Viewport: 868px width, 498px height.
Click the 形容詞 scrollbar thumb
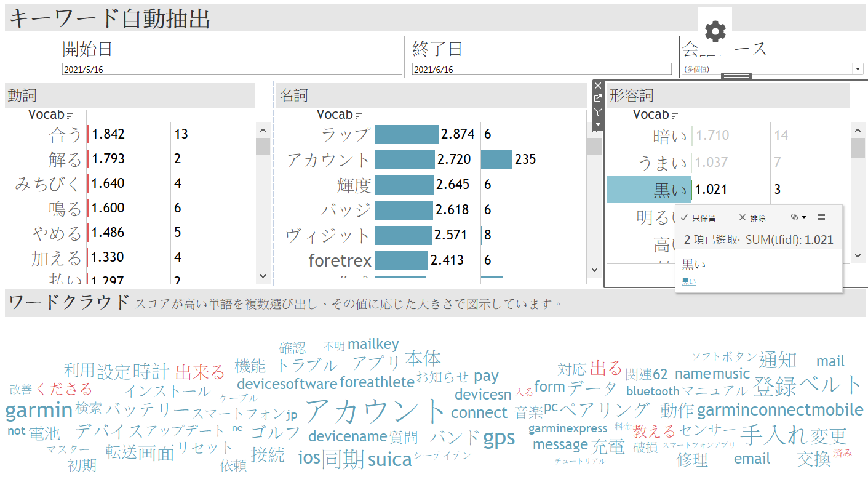858,148
